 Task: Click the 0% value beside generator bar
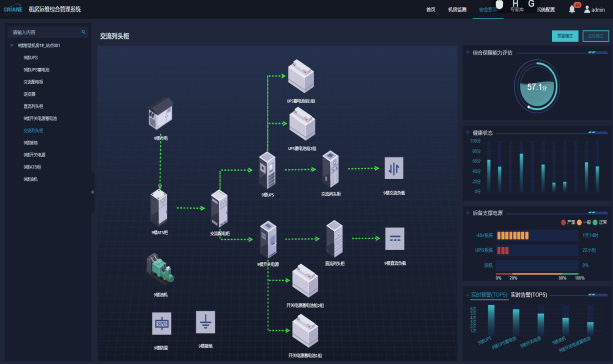click(x=585, y=265)
